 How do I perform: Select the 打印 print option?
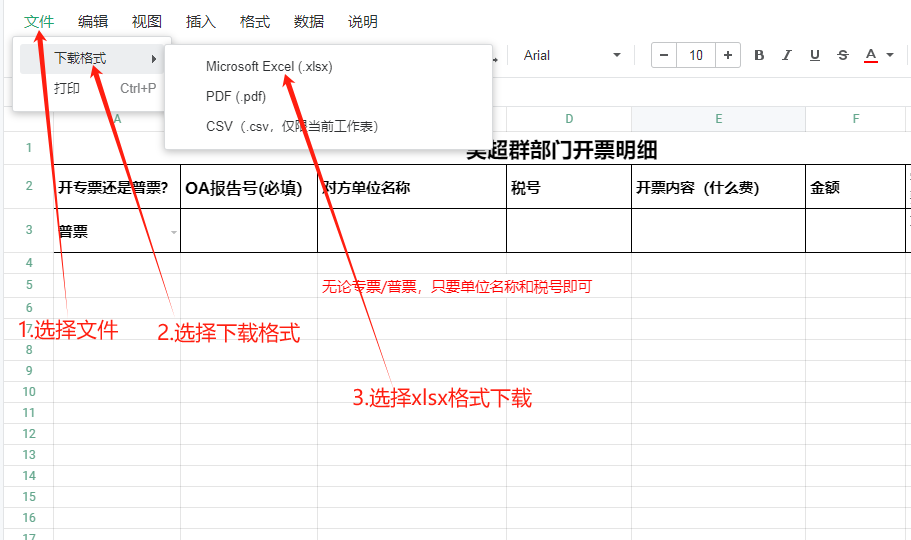(68, 89)
